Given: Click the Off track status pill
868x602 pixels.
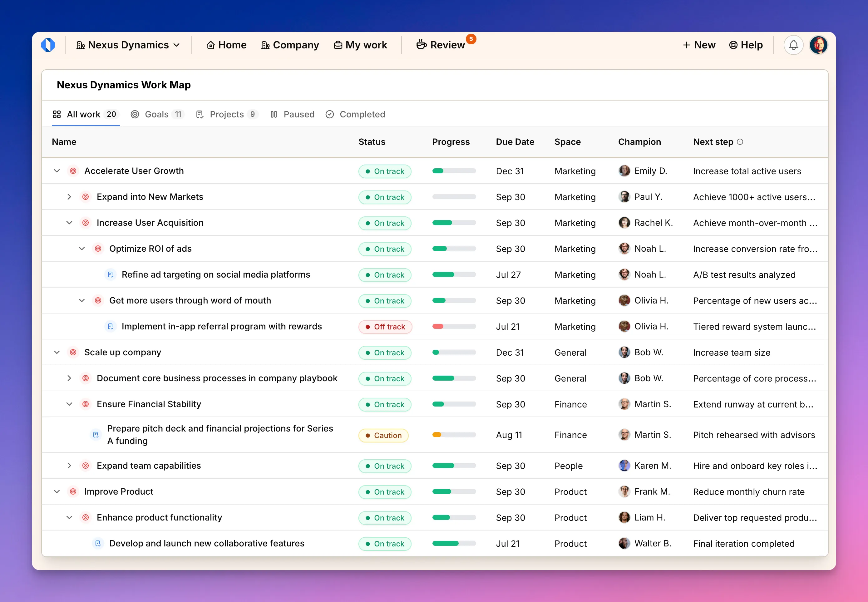Looking at the screenshot, I should coord(385,327).
